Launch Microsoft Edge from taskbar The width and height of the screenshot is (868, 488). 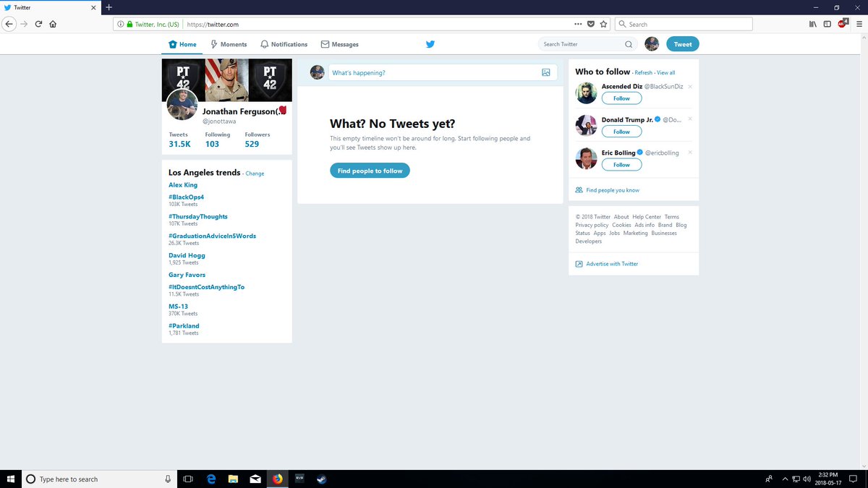coord(211,479)
